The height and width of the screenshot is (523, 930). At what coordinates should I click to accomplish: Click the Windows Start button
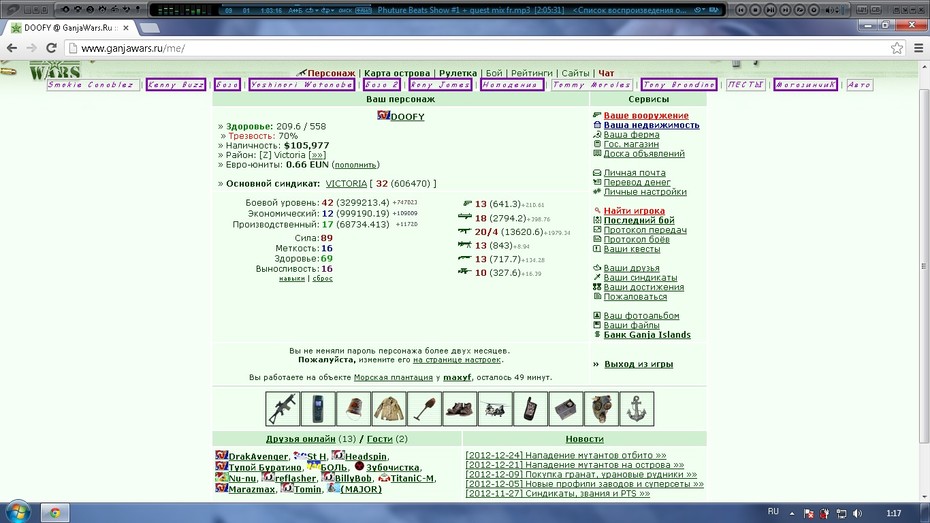(x=18, y=512)
